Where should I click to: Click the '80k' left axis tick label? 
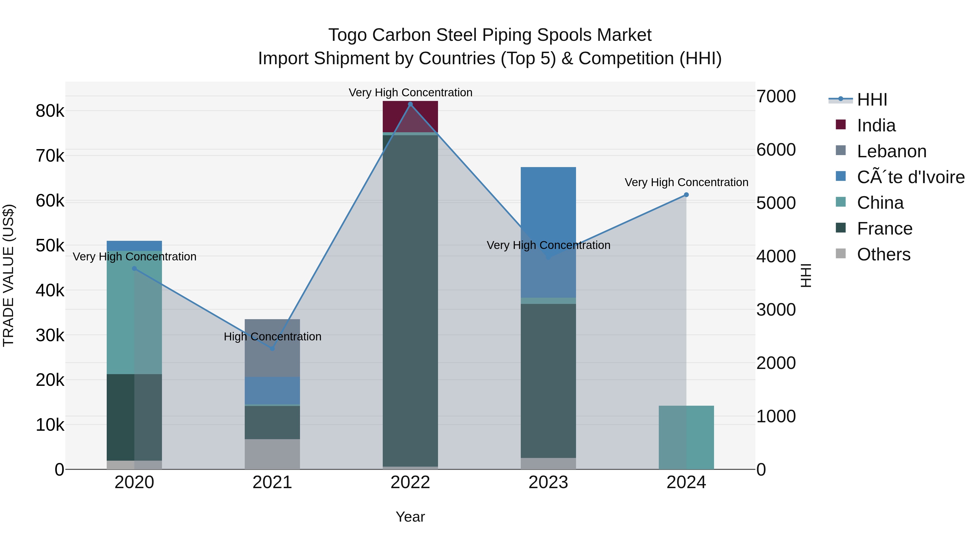(x=50, y=111)
